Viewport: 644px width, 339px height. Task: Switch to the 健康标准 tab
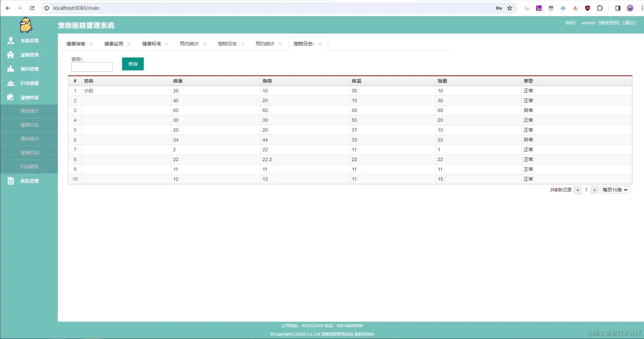(x=152, y=44)
